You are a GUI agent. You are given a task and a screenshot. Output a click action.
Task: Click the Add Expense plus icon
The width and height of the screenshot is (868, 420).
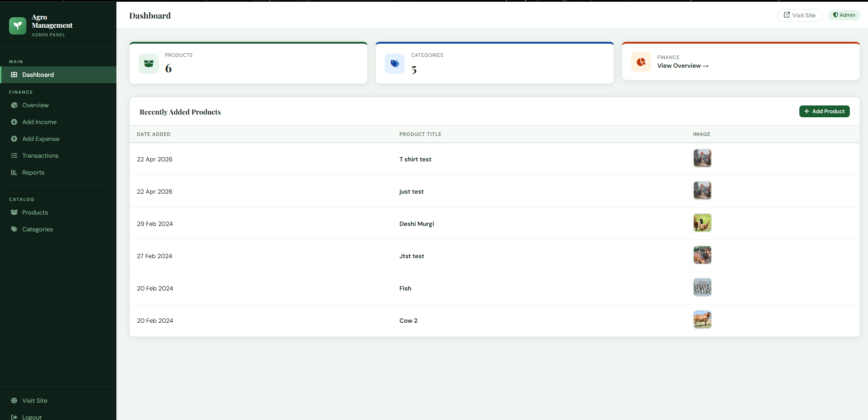click(x=14, y=139)
